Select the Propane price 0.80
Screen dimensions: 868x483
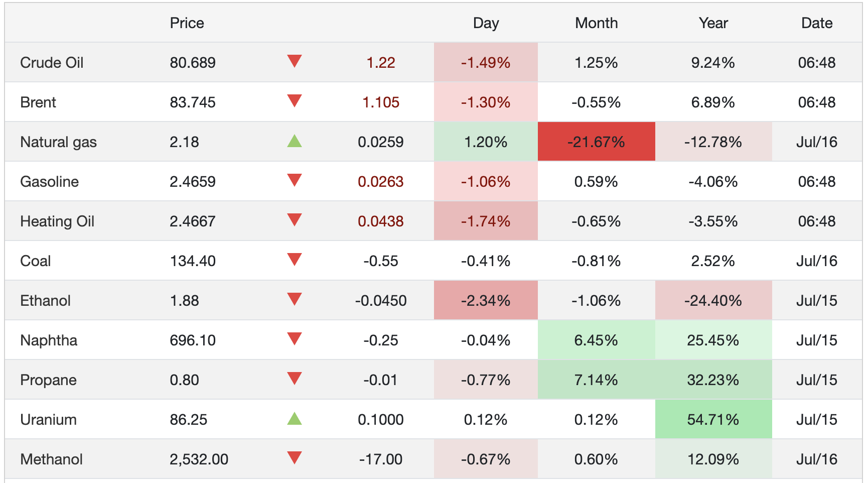184,380
